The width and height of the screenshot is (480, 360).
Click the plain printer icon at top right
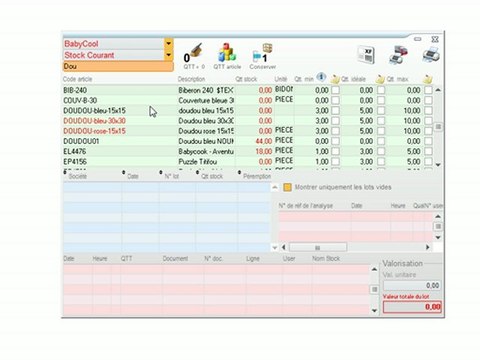(431, 55)
